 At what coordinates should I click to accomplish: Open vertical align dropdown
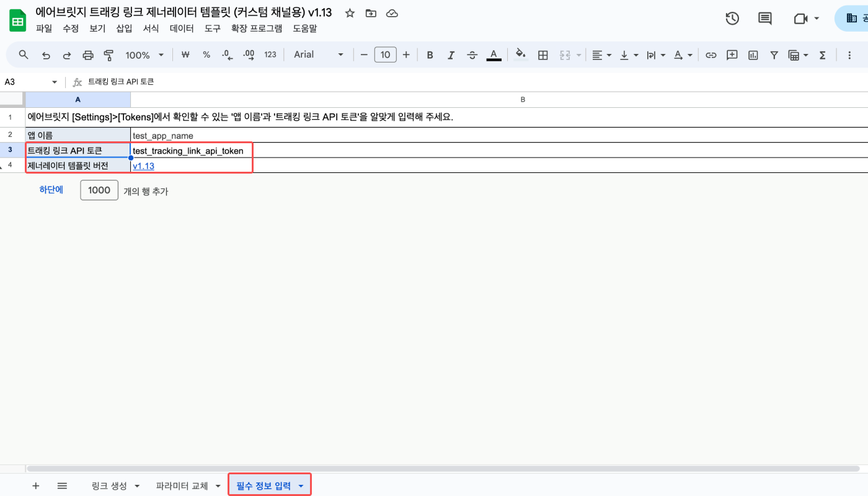point(628,55)
